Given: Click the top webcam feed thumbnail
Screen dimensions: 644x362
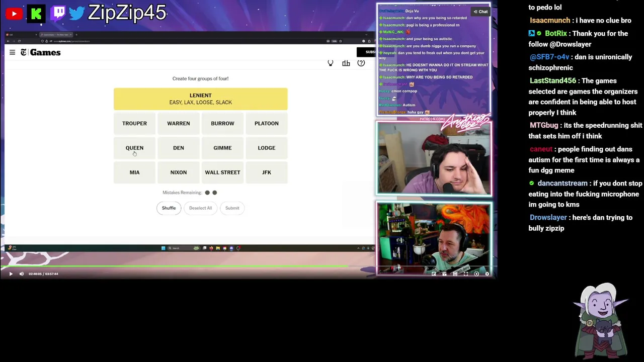Looking at the screenshot, I should coord(434,158).
